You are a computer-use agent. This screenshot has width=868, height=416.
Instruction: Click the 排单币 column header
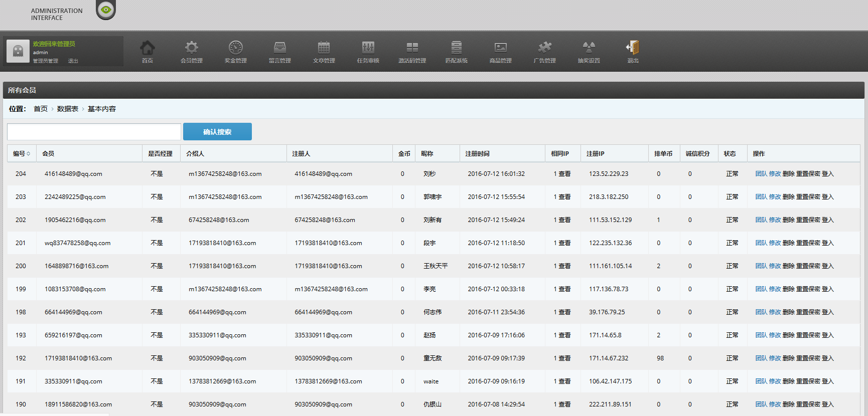point(663,154)
